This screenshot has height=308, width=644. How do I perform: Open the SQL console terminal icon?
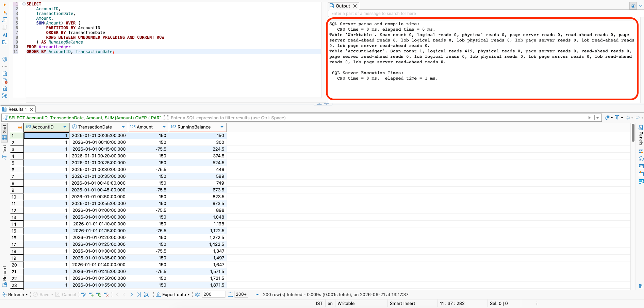point(5,42)
